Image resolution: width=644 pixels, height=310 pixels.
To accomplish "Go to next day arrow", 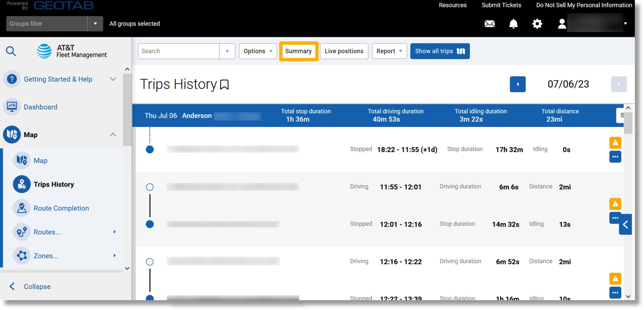I will [619, 84].
